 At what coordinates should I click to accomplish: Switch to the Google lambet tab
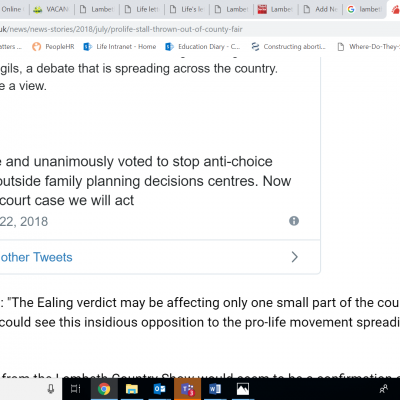(x=365, y=9)
